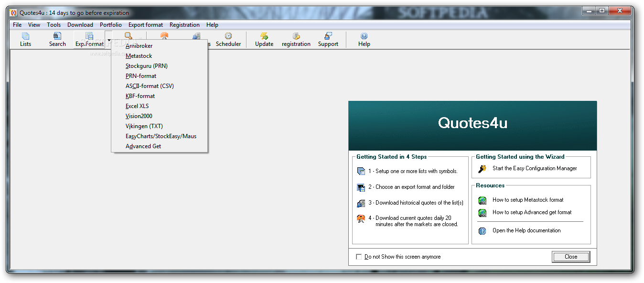Open the registration toolbar icon

click(x=296, y=40)
